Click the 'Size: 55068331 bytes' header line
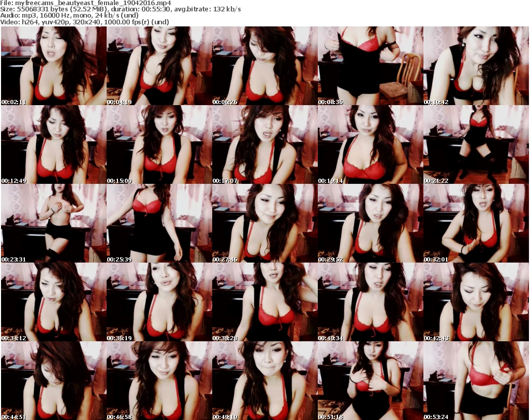530x420 pixels. click(x=120, y=9)
